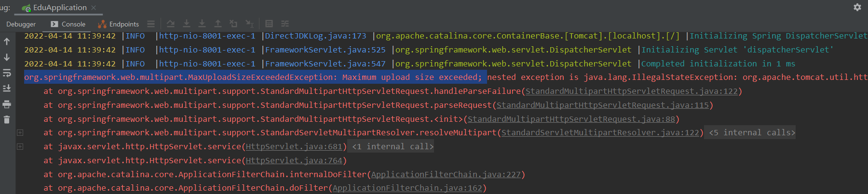Image resolution: width=868 pixels, height=194 pixels.
Task: Open StandardServletMultipartResolver.java:122 link
Action: pyautogui.click(x=600, y=132)
